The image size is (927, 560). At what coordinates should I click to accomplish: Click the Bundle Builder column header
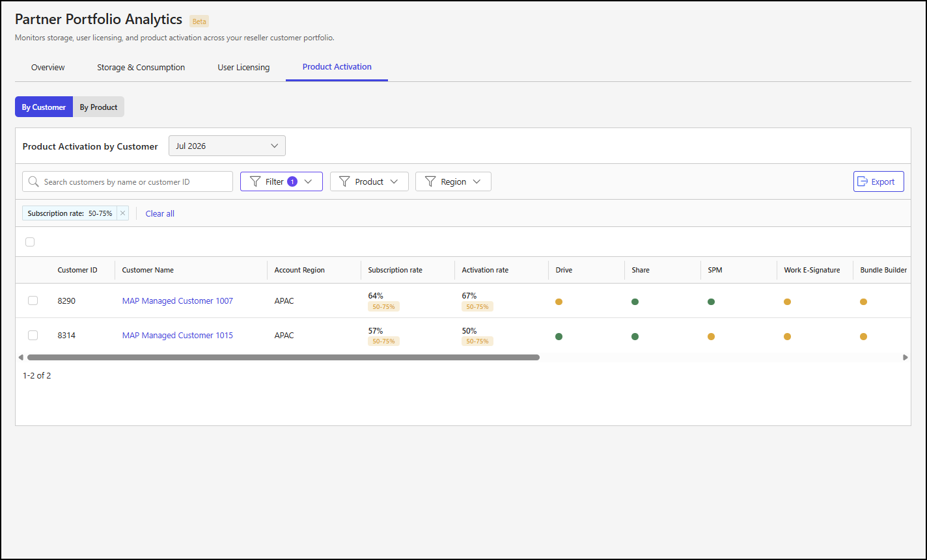tap(883, 270)
